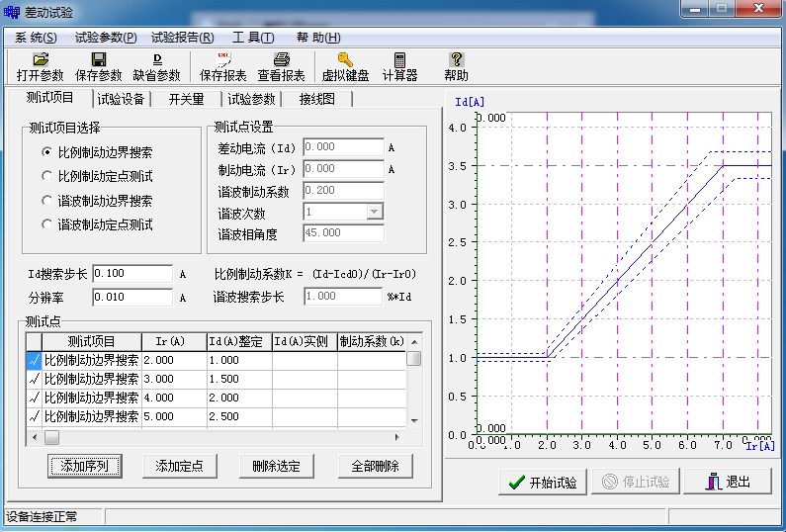Click the Id搜索步长 input field

point(132,274)
